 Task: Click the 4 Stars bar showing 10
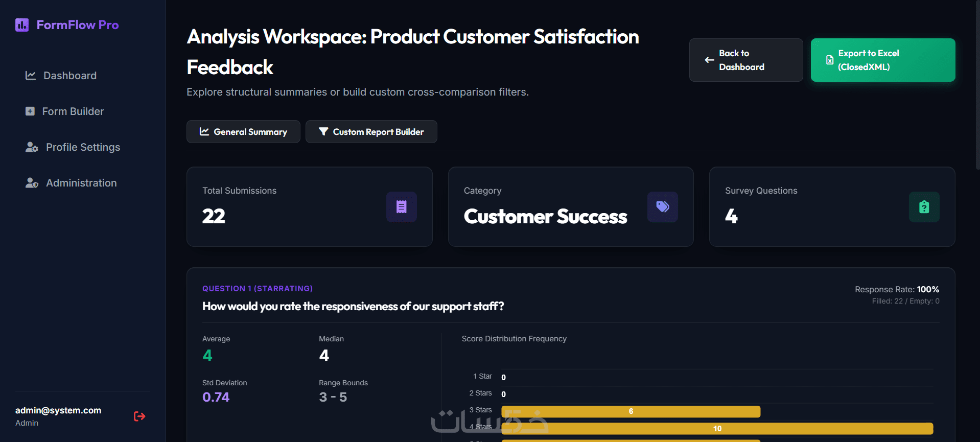click(717, 429)
